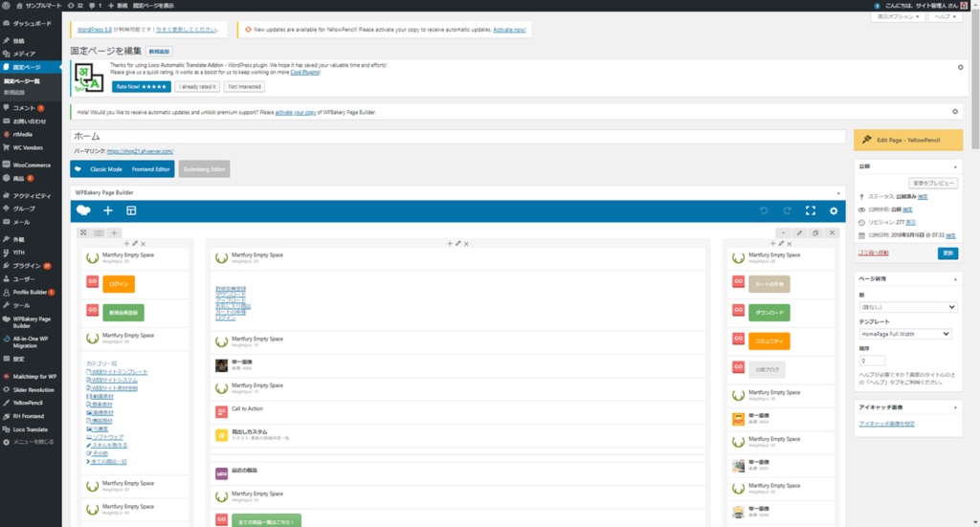Delete the middle column with its X icon
Screen dimensions: 980x527
[x=466, y=244]
